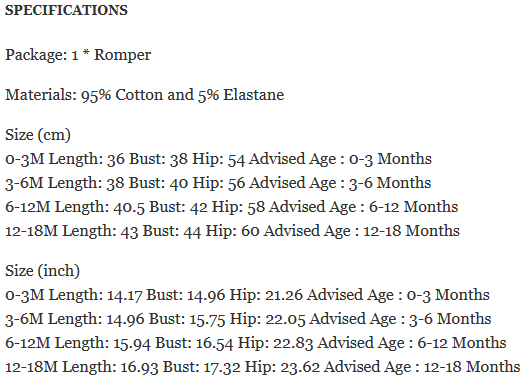
Task: Click Hip: 54 in the cm table
Action: 218,159
